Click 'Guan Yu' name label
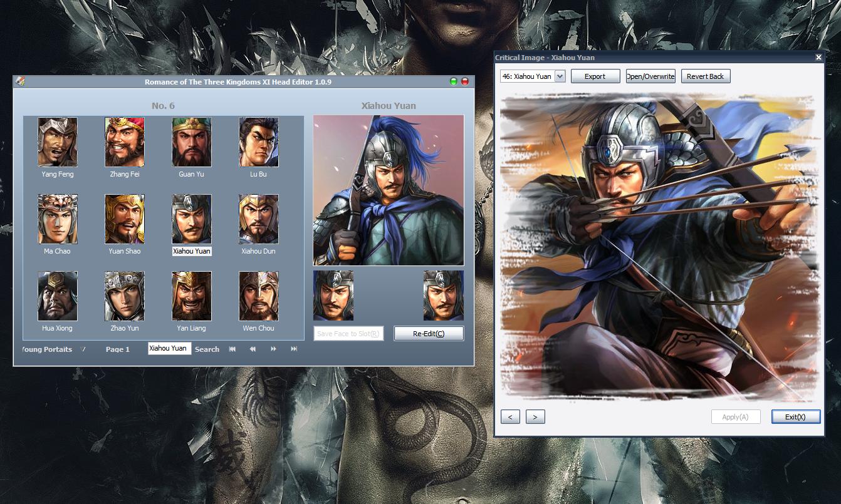Viewport: 841px width, 504px height. (191, 174)
